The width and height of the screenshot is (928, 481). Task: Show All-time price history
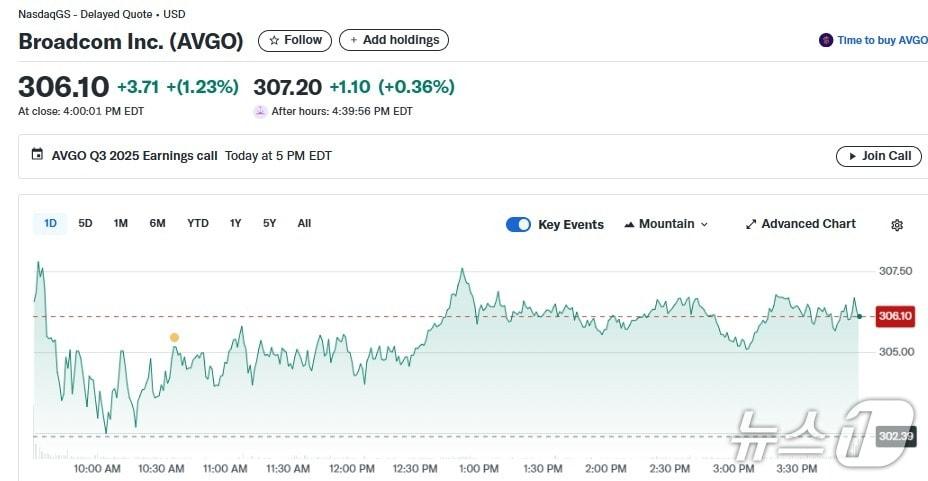[304, 223]
